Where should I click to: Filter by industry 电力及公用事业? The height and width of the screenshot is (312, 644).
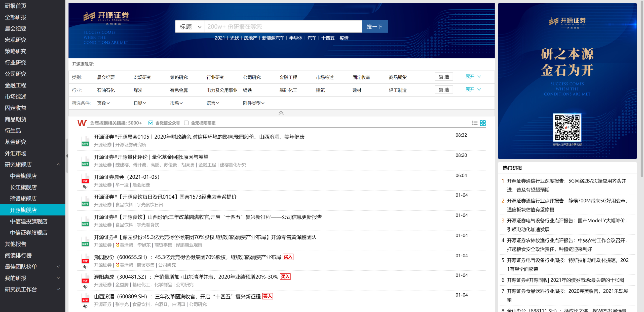[222, 90]
